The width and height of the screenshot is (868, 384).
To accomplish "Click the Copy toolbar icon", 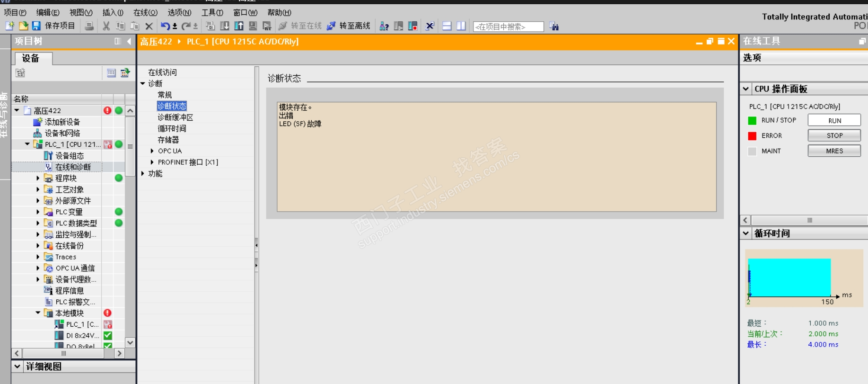I will (121, 26).
